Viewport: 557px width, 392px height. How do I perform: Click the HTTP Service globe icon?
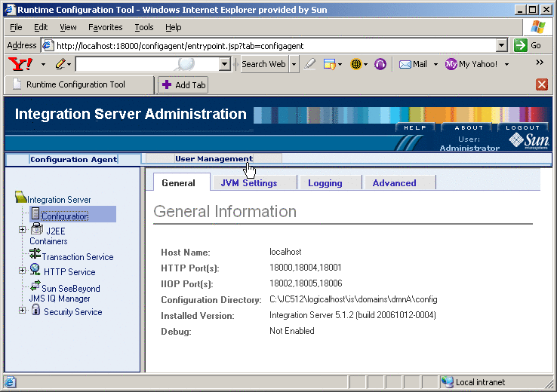(35, 269)
